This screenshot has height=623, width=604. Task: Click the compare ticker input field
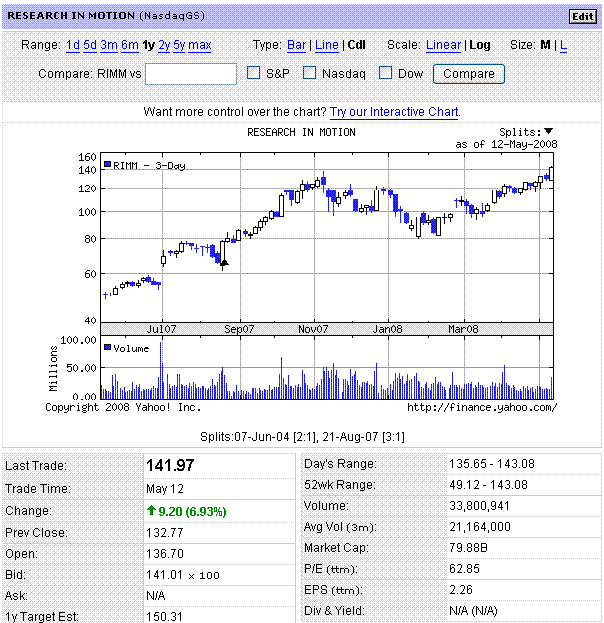pos(191,74)
